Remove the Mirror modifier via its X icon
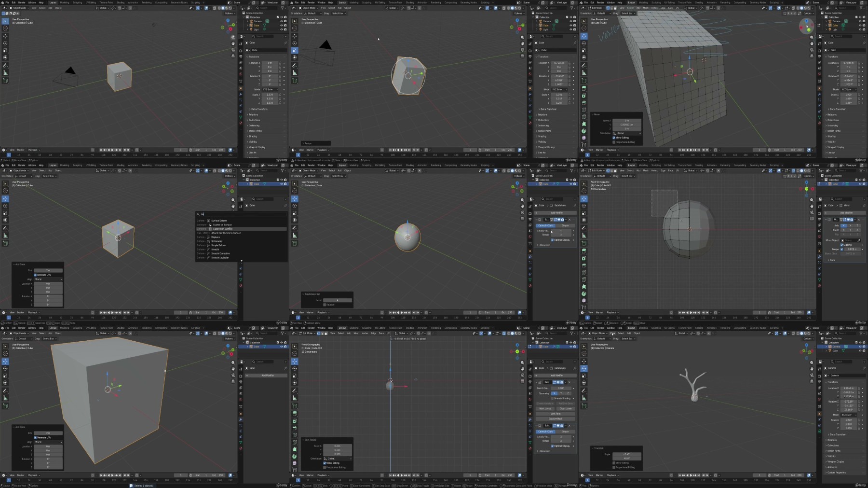This screenshot has height=488, width=868. coord(859,220)
